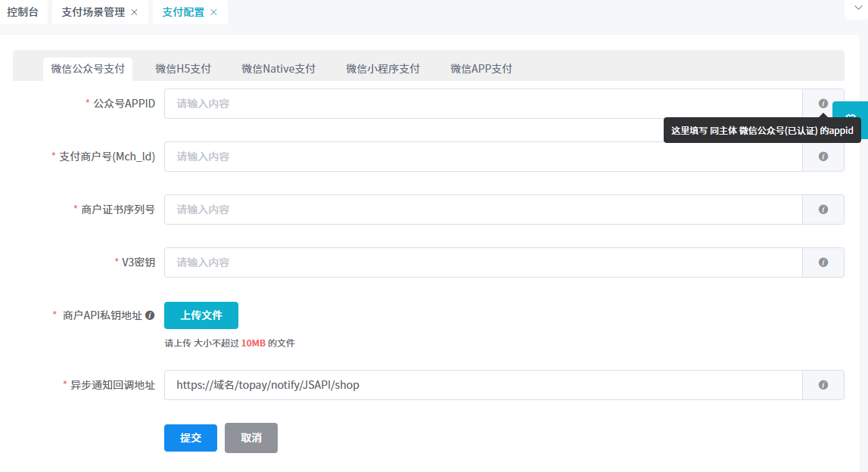Image resolution: width=868 pixels, height=472 pixels.
Task: Select the 微信公众号支付 tab
Action: click(x=88, y=69)
